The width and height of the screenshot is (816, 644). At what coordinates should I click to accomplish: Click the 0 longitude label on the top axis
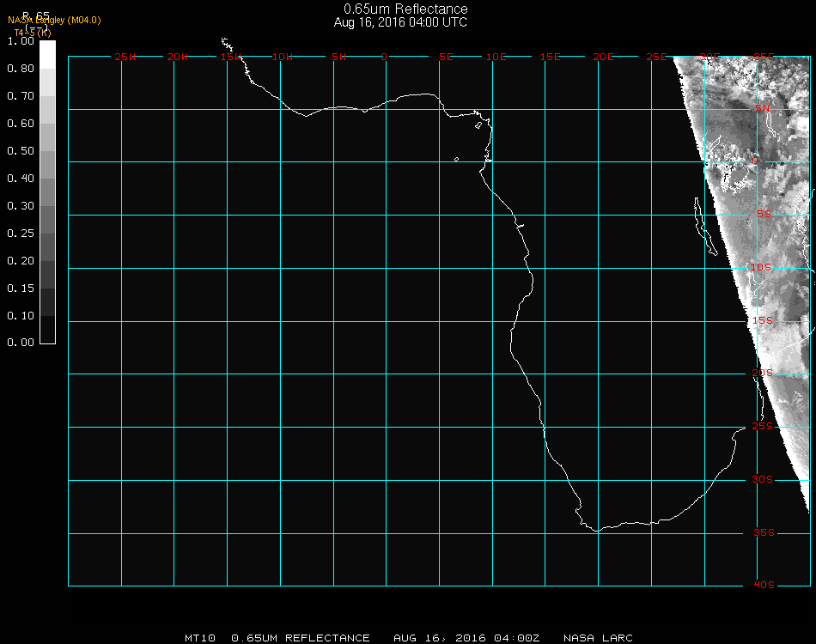tap(384, 57)
